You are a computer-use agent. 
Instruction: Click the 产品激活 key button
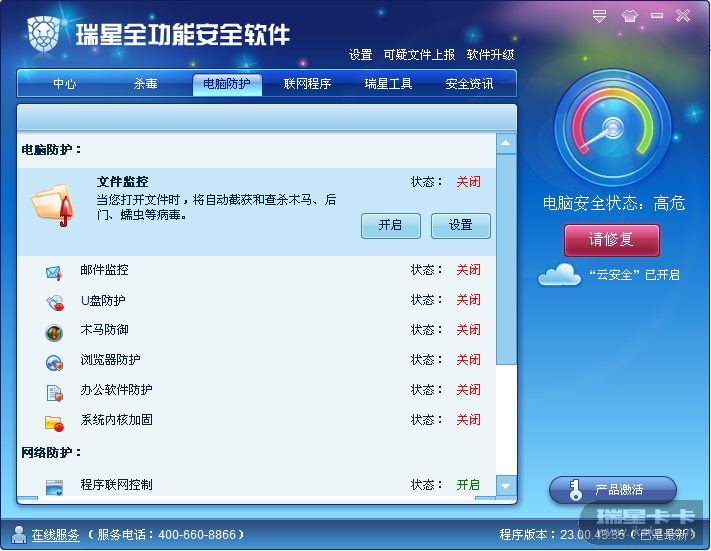pyautogui.click(x=613, y=489)
